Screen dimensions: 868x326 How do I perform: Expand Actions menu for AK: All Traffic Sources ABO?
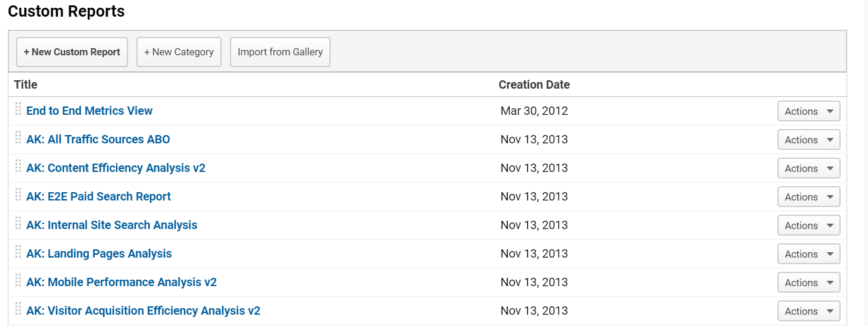(808, 140)
